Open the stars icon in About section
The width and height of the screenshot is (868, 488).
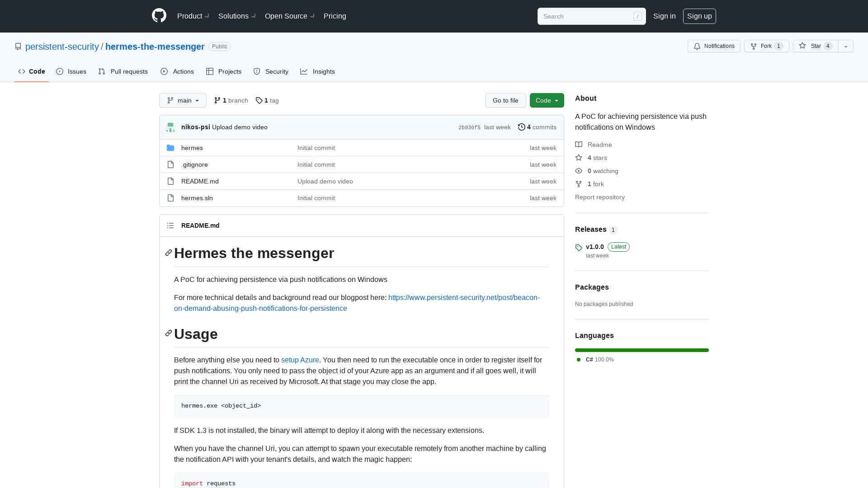pyautogui.click(x=579, y=158)
